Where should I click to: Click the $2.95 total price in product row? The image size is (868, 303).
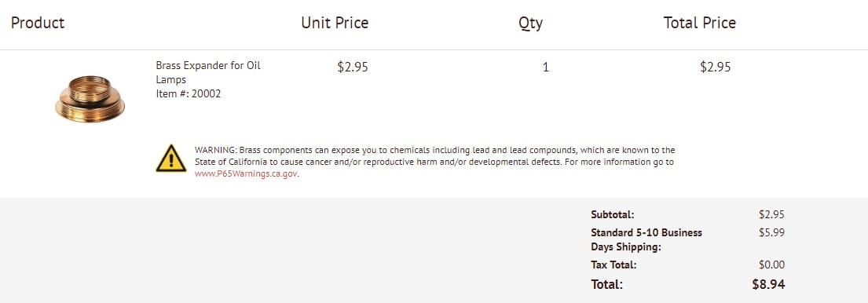715,67
